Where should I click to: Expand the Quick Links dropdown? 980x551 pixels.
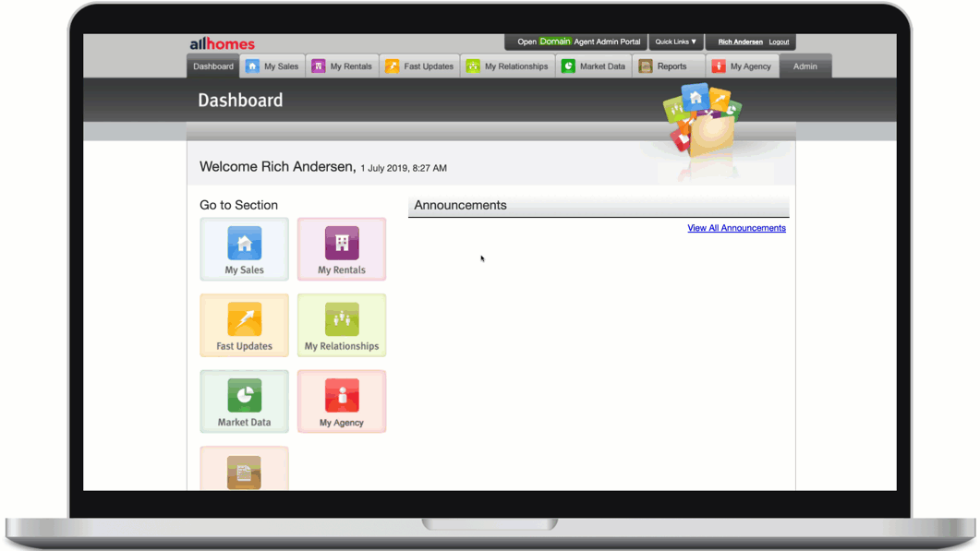[x=676, y=42]
